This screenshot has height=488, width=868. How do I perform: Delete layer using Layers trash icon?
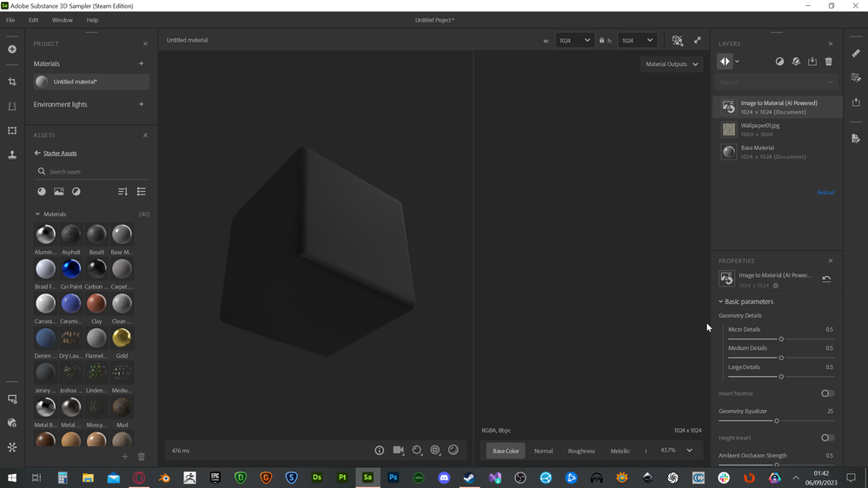coord(828,62)
